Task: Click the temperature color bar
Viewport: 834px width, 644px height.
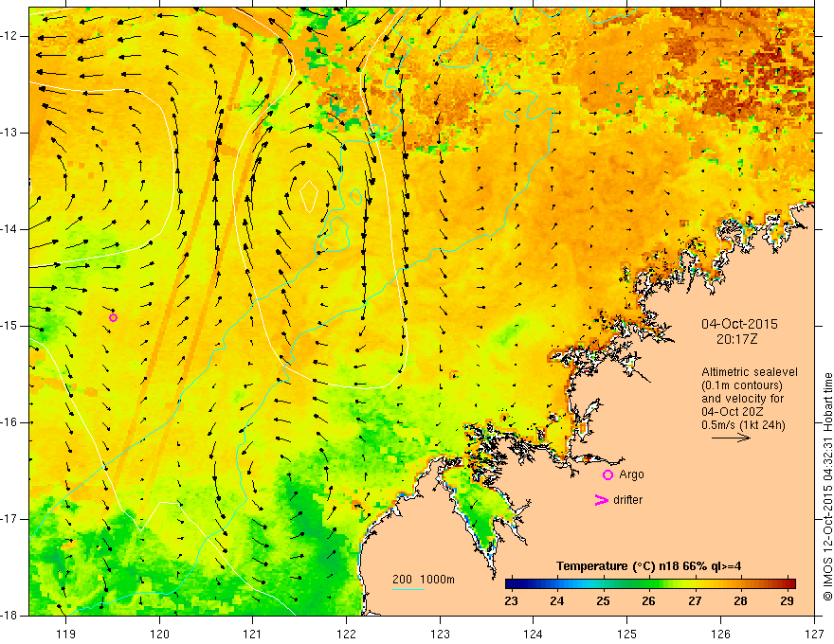Action: coord(650,584)
